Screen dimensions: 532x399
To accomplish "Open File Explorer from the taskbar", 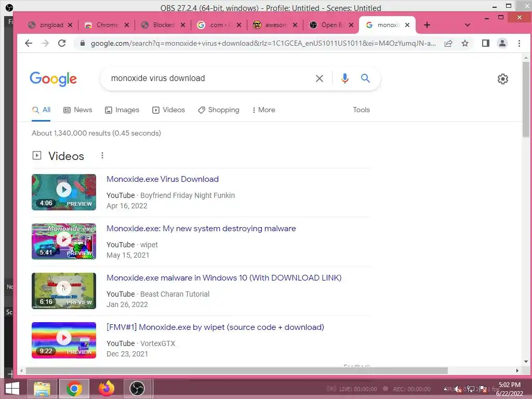I will click(42, 389).
